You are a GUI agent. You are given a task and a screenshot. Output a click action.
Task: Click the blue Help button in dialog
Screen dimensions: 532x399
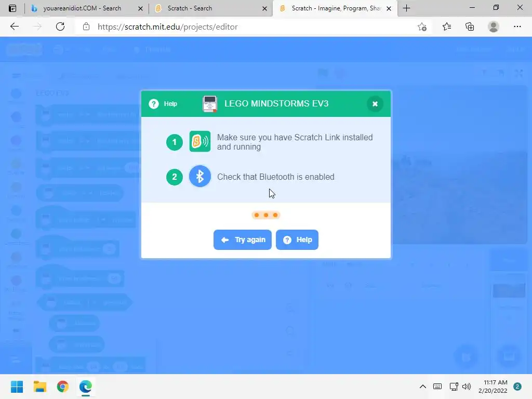click(297, 240)
